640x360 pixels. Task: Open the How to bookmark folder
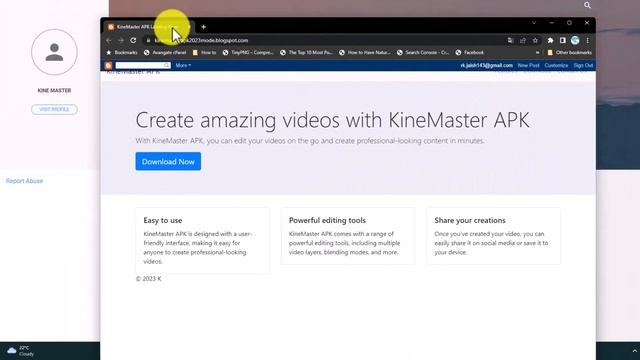204,53
